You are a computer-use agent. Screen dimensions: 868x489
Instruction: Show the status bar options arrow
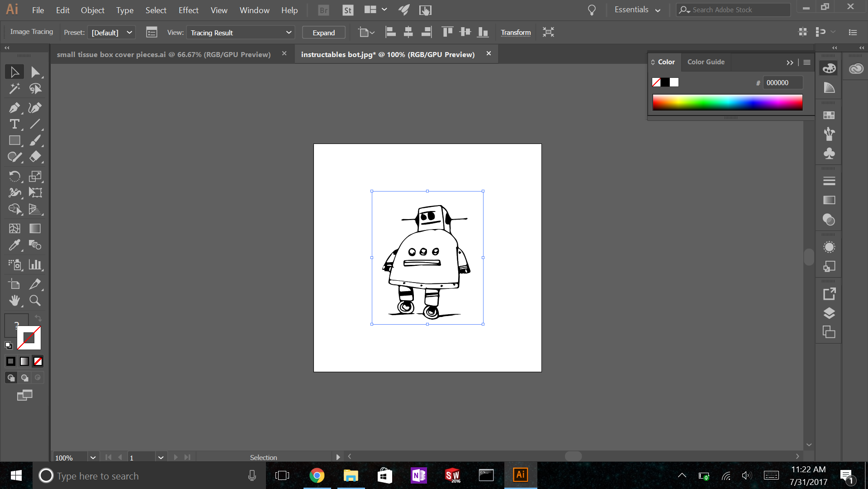[338, 457]
